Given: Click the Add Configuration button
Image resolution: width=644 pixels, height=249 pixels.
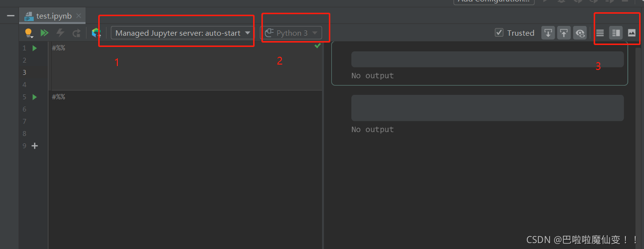Looking at the screenshot, I should (x=494, y=1).
